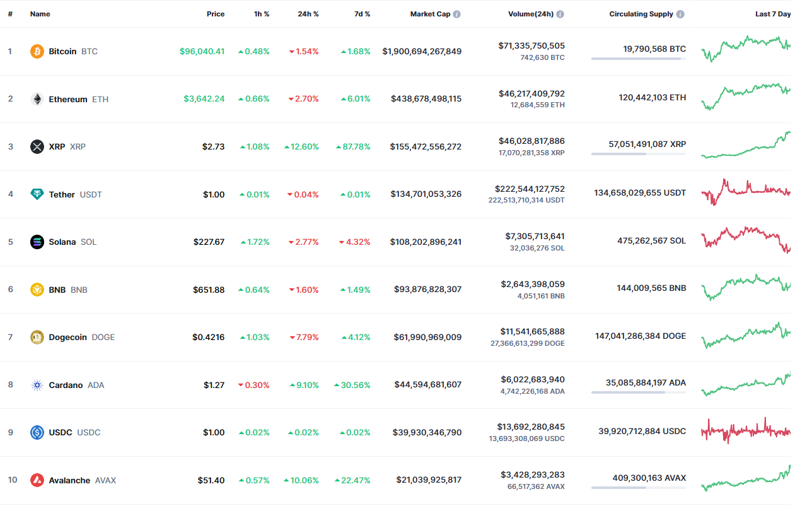
Task: Click Dogecoin's 7-day price chart
Action: pos(746,335)
